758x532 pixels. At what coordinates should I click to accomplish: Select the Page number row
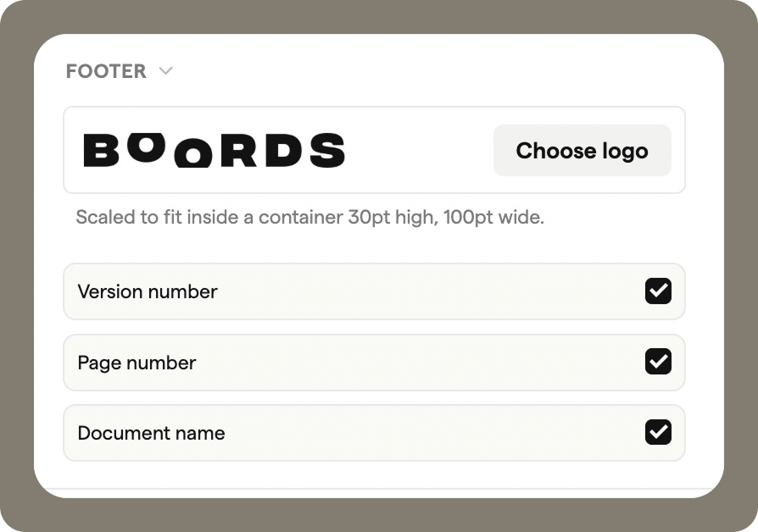[x=373, y=363]
